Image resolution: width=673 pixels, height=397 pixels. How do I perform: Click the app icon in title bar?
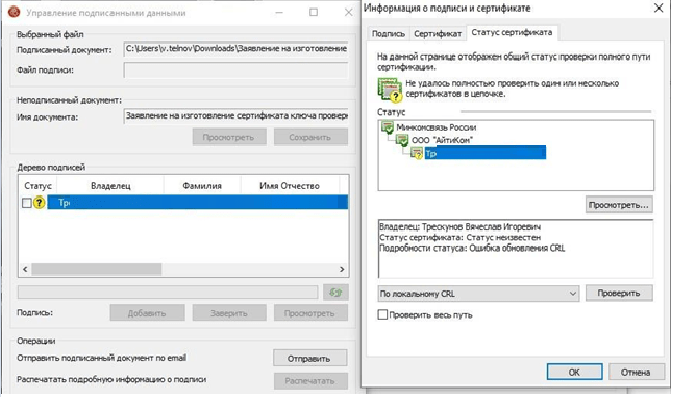pyautogui.click(x=14, y=12)
